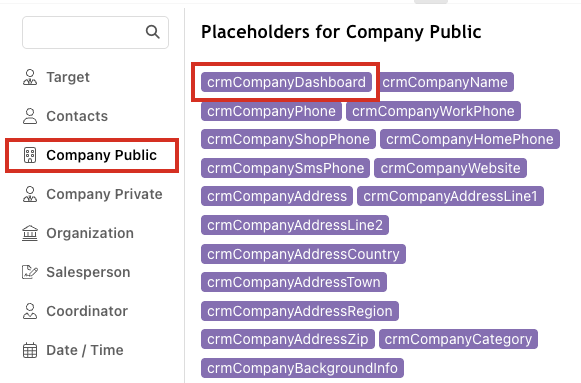Click the Company Public building icon

30,155
